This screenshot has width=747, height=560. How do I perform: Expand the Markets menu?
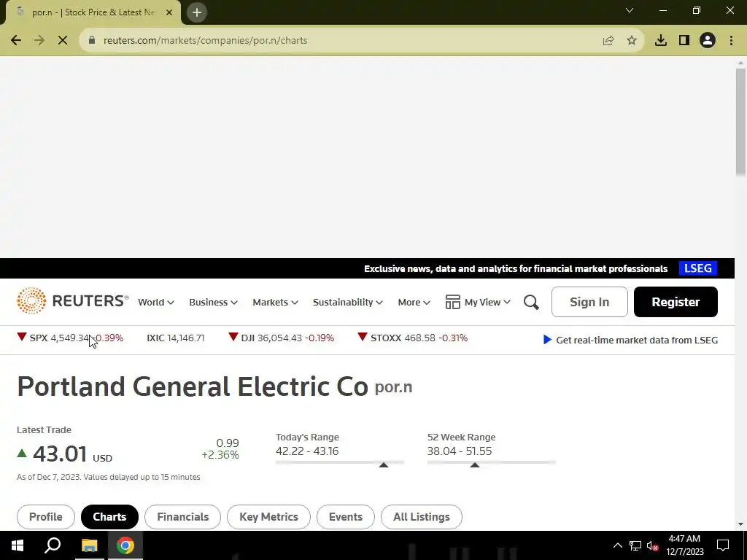(275, 303)
